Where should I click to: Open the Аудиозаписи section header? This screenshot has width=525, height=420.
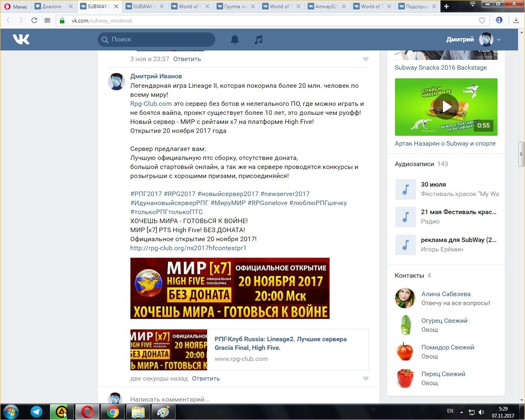(x=414, y=164)
